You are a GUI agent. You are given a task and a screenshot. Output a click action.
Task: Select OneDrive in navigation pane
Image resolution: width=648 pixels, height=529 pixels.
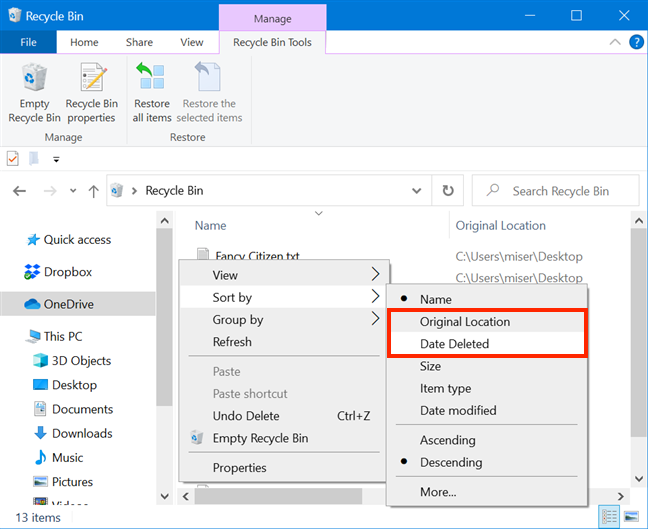pyautogui.click(x=78, y=304)
